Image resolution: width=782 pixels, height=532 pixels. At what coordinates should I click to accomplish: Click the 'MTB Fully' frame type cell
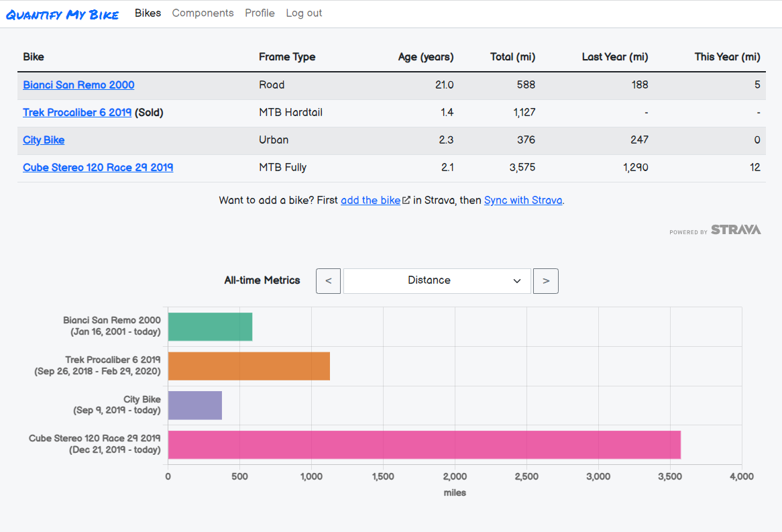(x=283, y=167)
